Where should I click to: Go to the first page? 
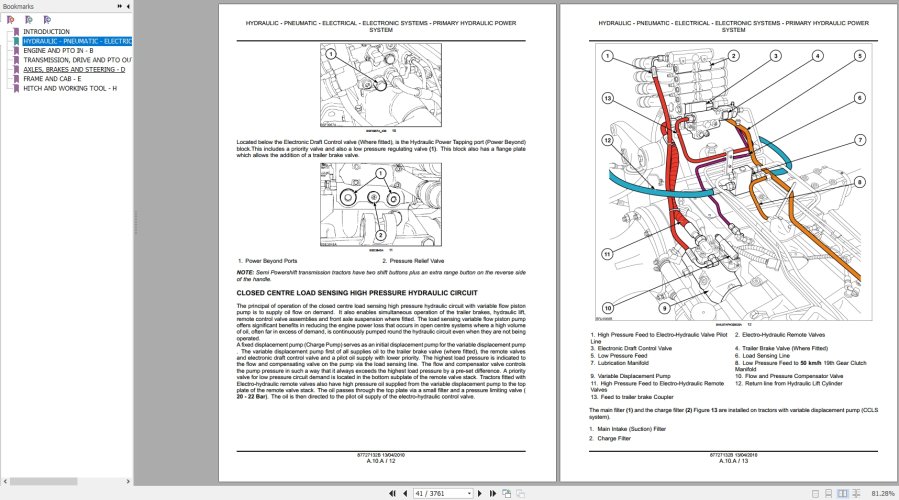pyautogui.click(x=392, y=494)
